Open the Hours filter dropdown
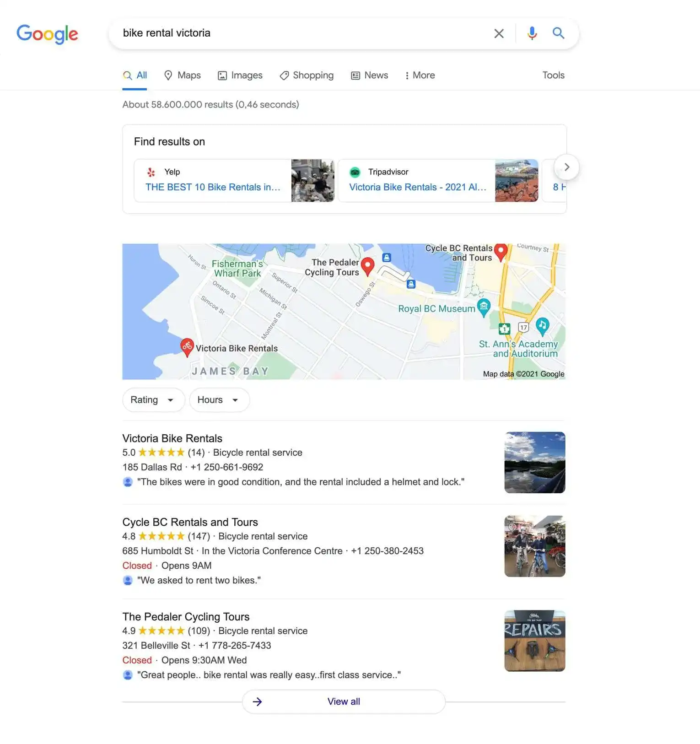This screenshot has width=700, height=744. tap(219, 400)
